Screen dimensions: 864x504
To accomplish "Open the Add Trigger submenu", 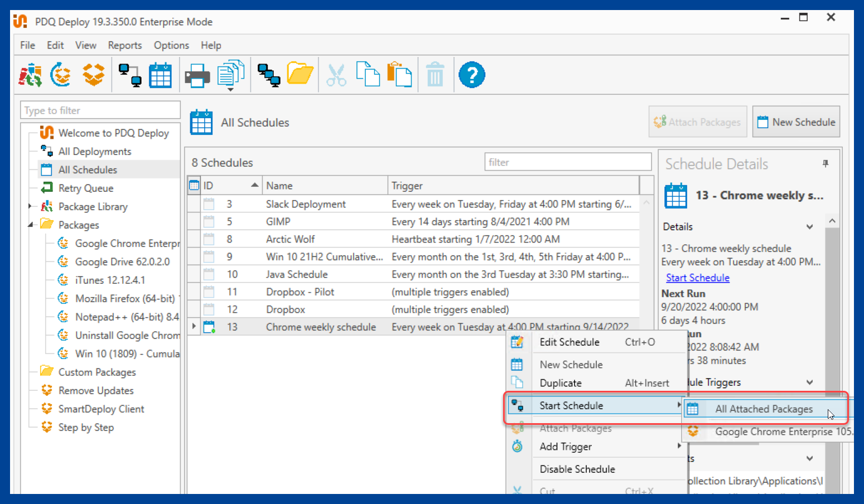I will 596,447.
